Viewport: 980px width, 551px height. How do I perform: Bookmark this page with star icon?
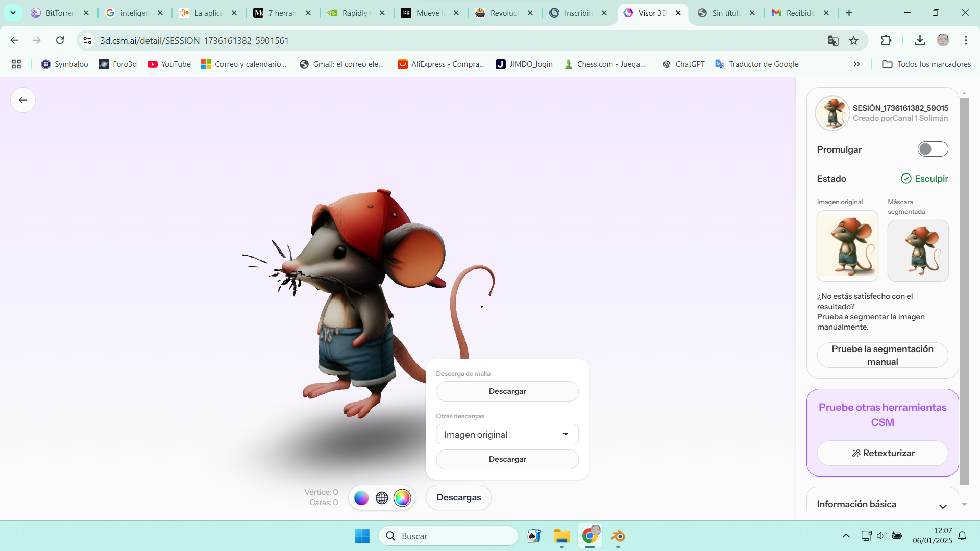click(853, 41)
